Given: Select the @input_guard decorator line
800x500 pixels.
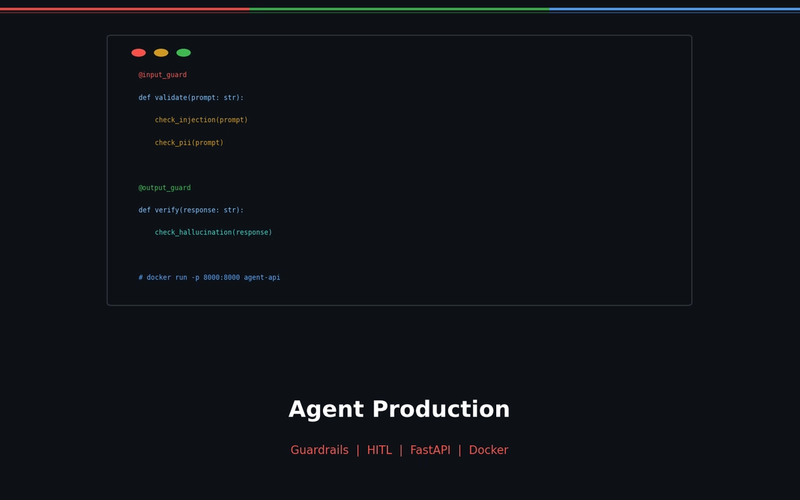Looking at the screenshot, I should pyautogui.click(x=162, y=75).
